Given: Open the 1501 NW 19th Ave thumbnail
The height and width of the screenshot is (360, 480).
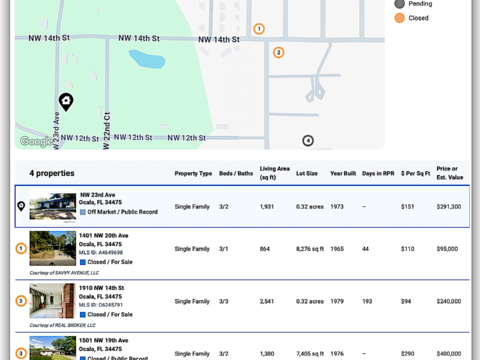Looking at the screenshot, I should [x=53, y=348].
